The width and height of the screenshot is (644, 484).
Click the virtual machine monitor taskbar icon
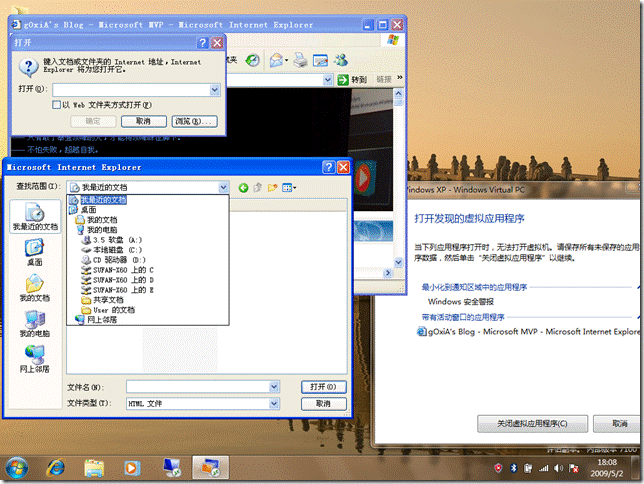click(x=172, y=468)
